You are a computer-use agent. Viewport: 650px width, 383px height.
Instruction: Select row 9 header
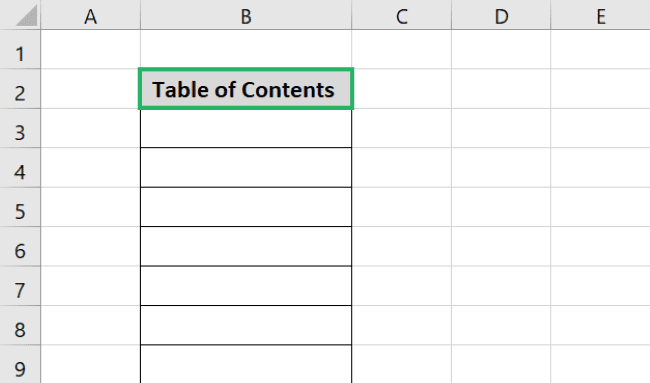20,364
